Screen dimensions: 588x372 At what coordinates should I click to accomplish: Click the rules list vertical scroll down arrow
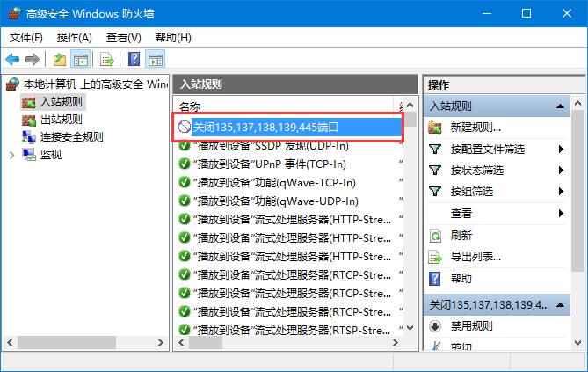tap(410, 328)
